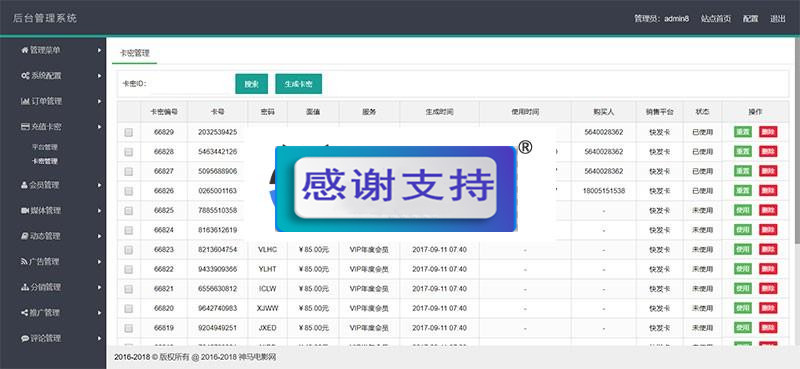Select the checkbox in row 66825
The height and width of the screenshot is (369, 800).
(129, 210)
